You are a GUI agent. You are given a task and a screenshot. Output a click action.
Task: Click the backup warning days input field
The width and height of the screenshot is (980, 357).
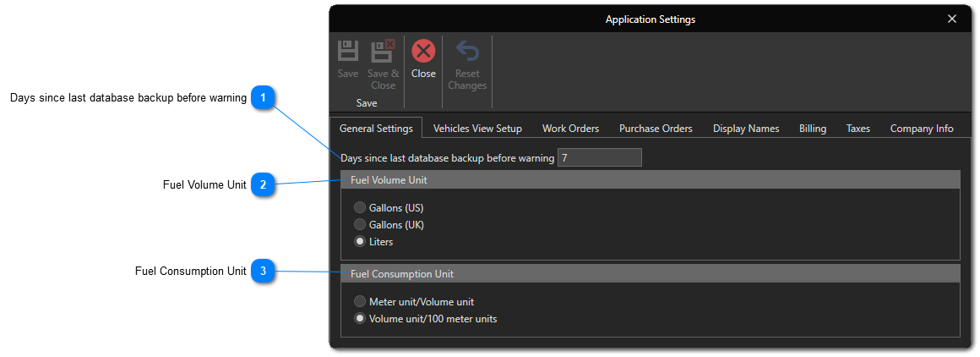pyautogui.click(x=599, y=158)
